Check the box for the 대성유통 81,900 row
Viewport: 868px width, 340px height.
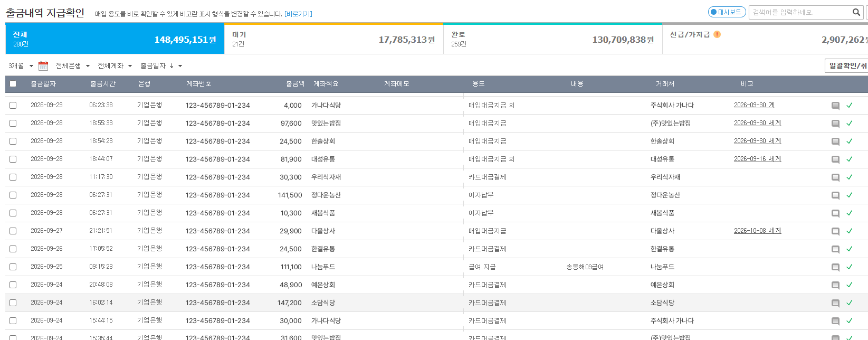13,159
